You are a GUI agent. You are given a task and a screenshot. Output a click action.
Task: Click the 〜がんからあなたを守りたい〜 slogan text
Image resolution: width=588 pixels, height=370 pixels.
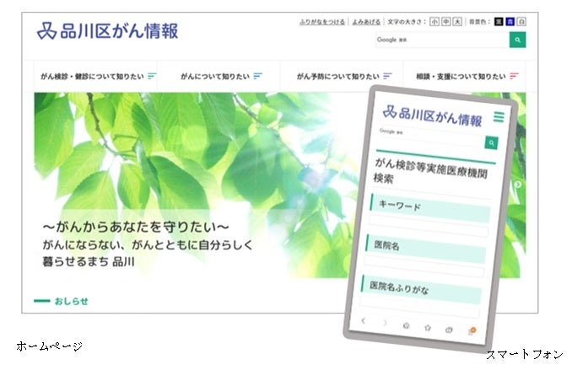pyautogui.click(x=136, y=227)
